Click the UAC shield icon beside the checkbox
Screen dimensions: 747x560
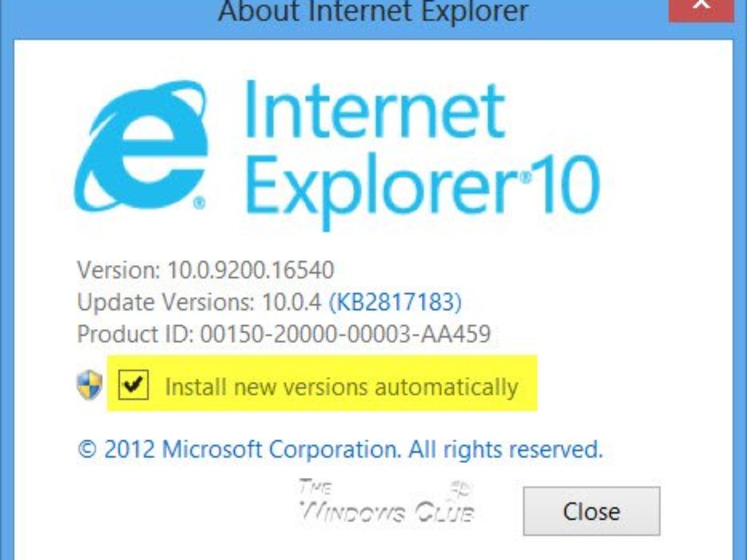tap(90, 385)
